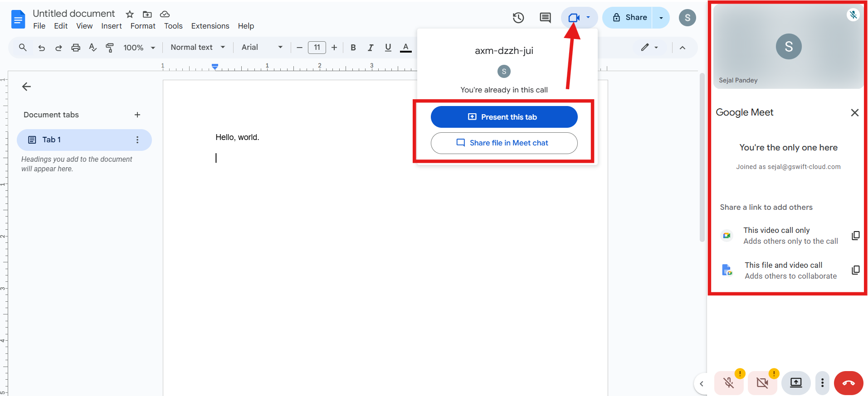
Task: Open the editing mode pencil dropdown
Action: coord(649,47)
